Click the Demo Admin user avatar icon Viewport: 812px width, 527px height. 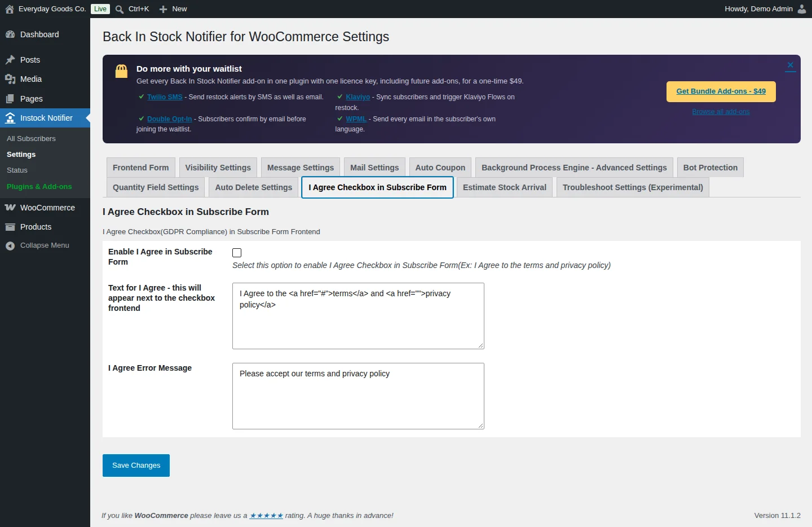pyautogui.click(x=802, y=9)
